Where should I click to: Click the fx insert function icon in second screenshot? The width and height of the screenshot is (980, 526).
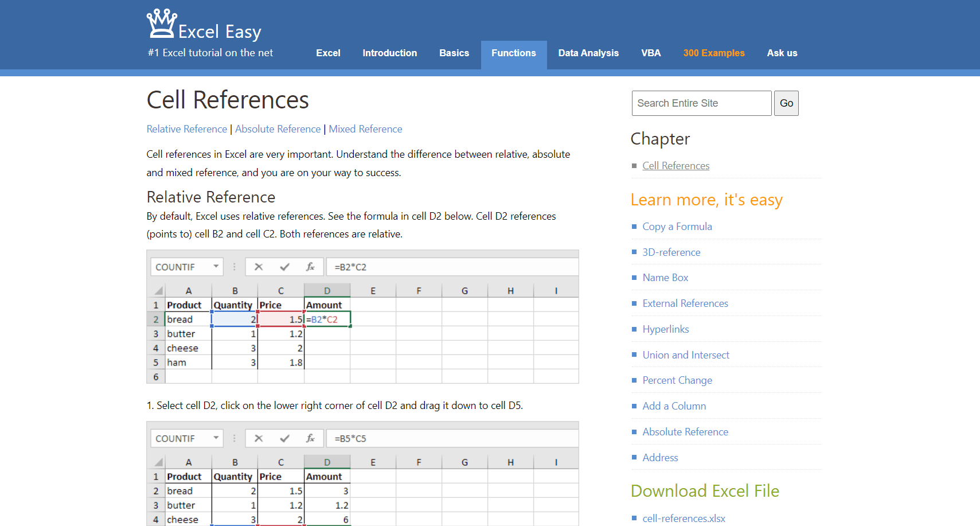coord(310,438)
